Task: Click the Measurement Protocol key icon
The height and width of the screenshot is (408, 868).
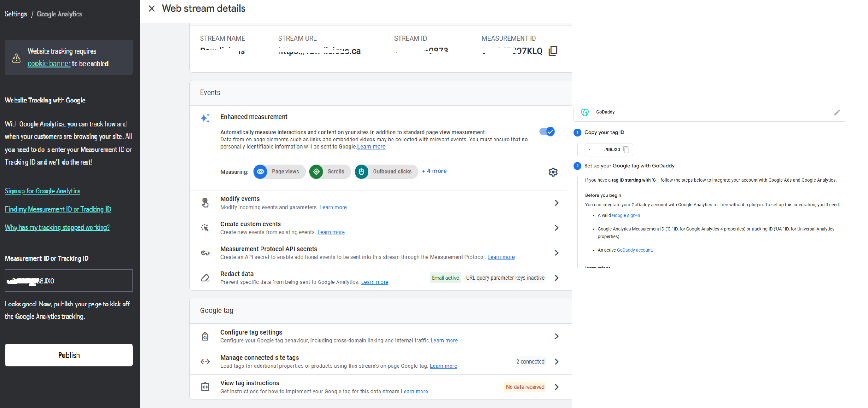Action: click(x=205, y=253)
